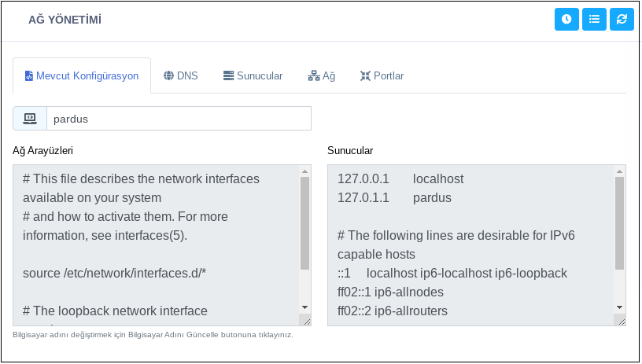
Task: Click the hostname field containing pardus
Action: tap(179, 119)
